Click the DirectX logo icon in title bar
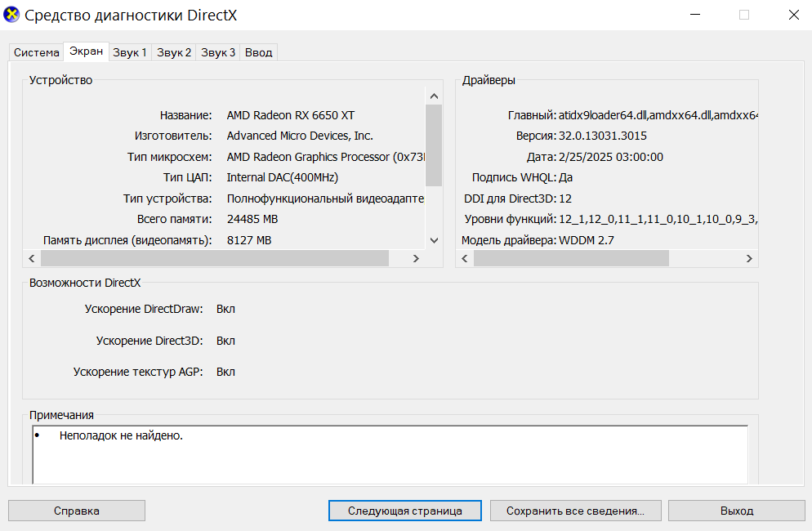The image size is (812, 531). tap(11, 15)
